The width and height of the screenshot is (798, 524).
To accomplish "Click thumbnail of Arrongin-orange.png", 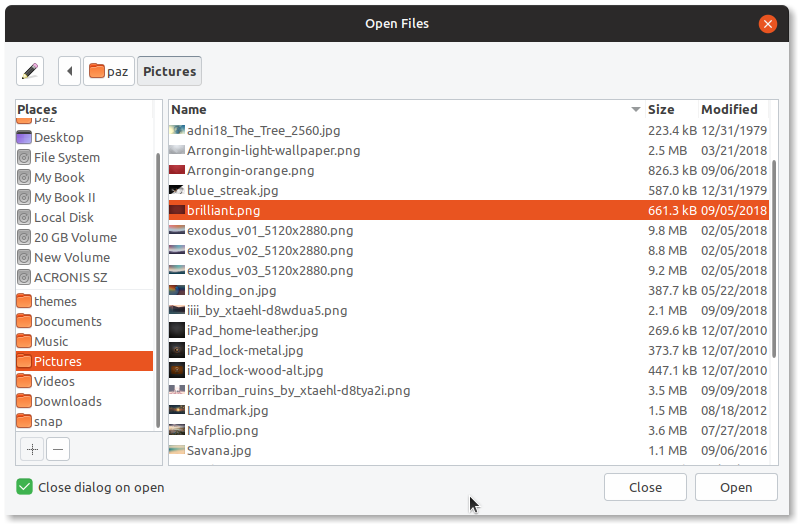I will pyautogui.click(x=177, y=170).
